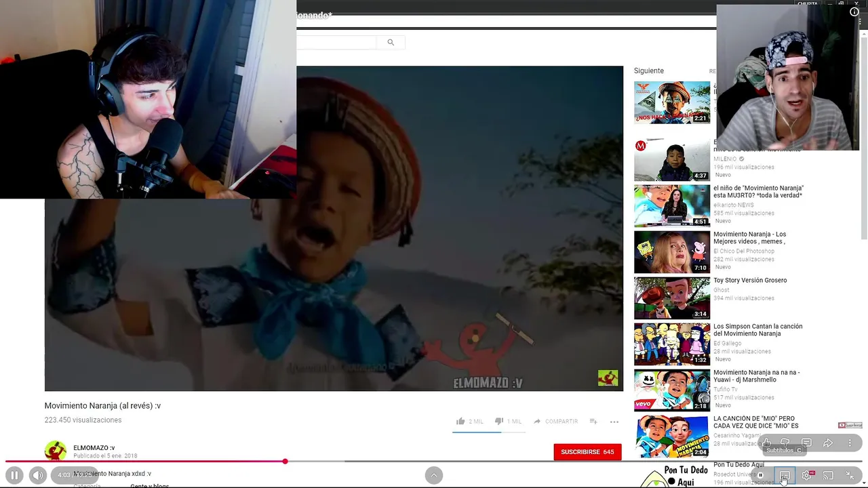
Task: Open the MILENIO 4:37 video thumbnail
Action: (672, 160)
